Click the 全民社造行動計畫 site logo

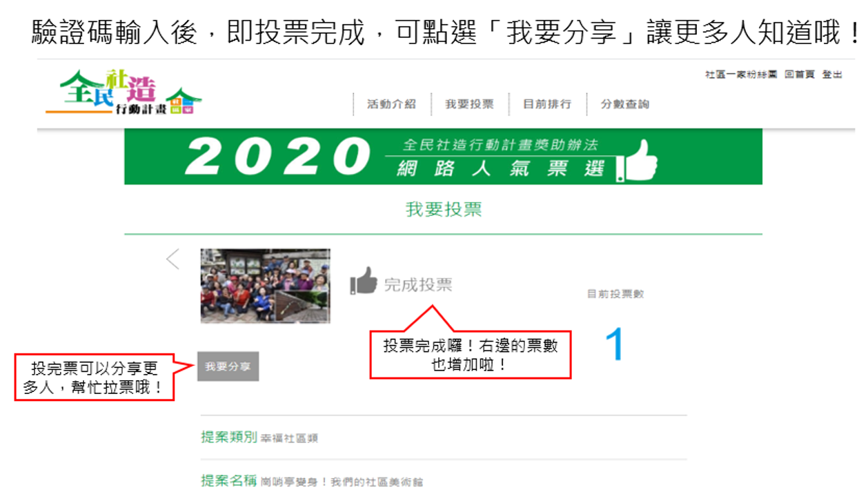[124, 93]
